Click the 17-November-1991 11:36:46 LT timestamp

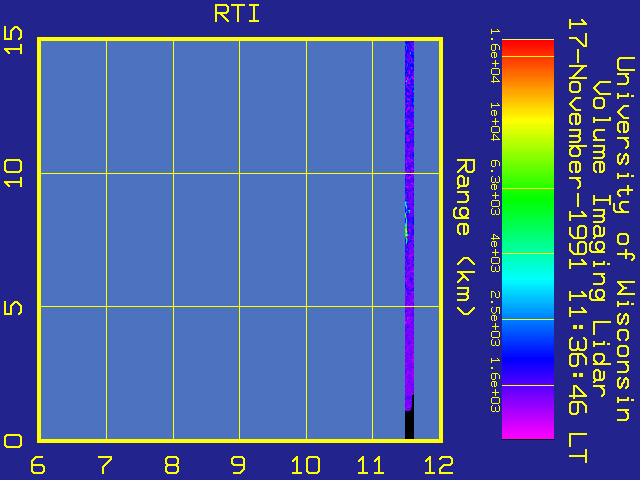tap(578, 241)
